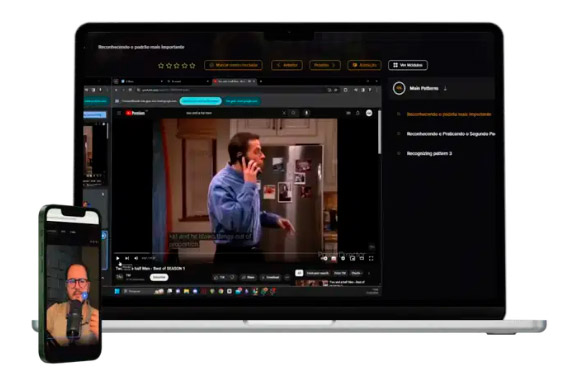570x383 pixels.
Task: Open lesson Recognizing pattern 3
Action: [429, 153]
